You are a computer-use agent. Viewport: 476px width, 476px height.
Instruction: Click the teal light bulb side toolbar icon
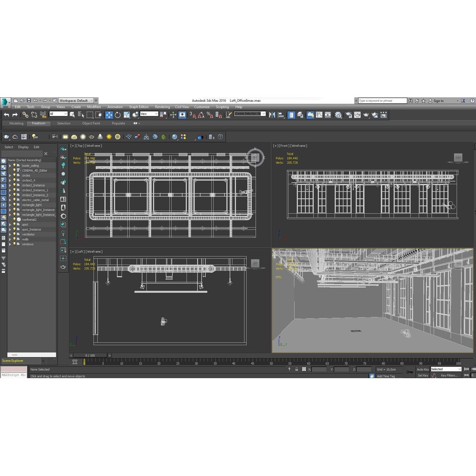[x=63, y=165]
